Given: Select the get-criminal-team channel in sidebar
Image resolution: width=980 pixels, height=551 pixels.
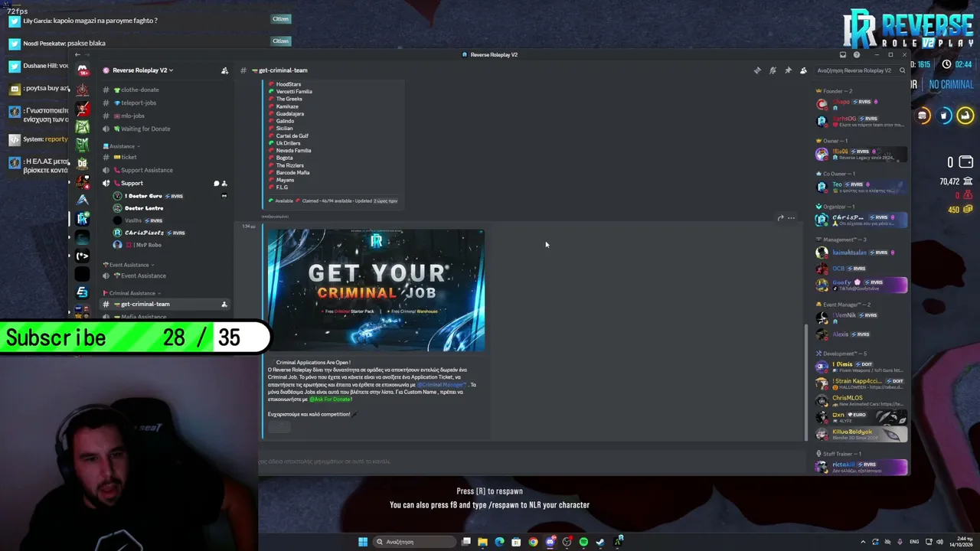Looking at the screenshot, I should coord(164,304).
